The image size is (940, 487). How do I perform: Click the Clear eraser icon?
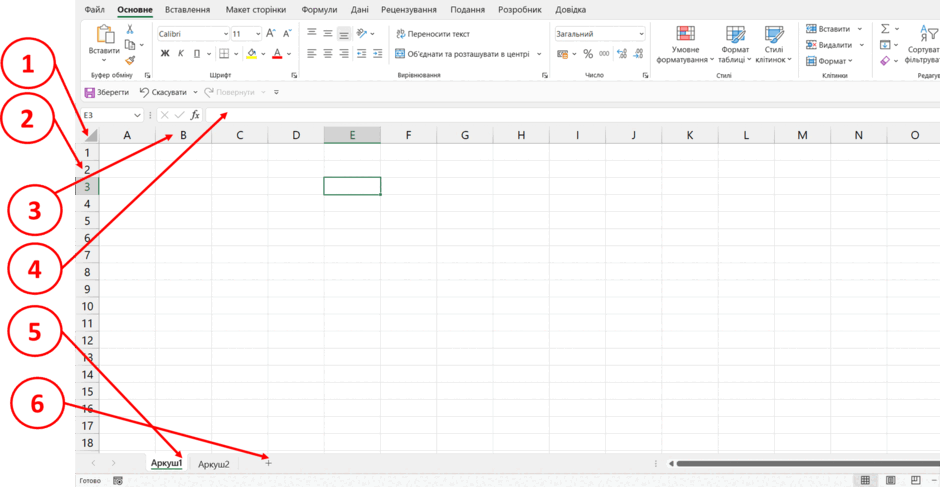(885, 61)
